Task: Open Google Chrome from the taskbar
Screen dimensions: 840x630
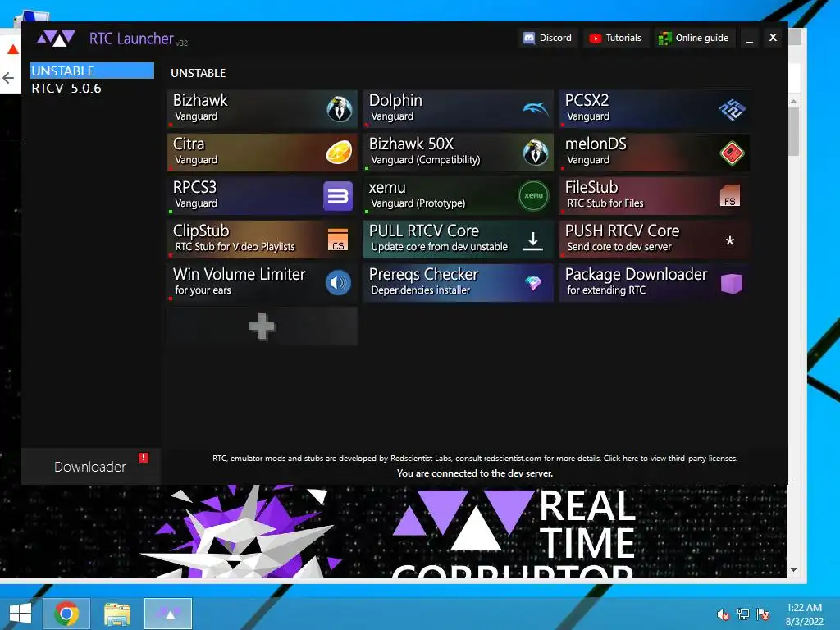Action: pyautogui.click(x=66, y=614)
